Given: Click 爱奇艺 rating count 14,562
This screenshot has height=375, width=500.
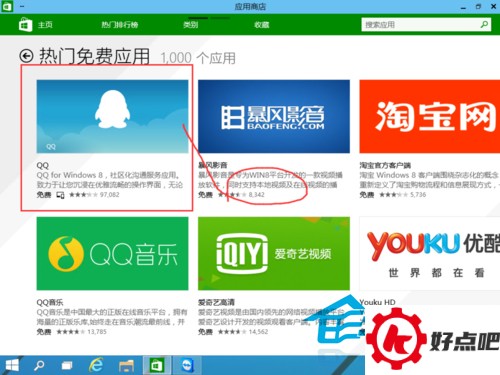Looking at the screenshot, I should click(258, 332).
